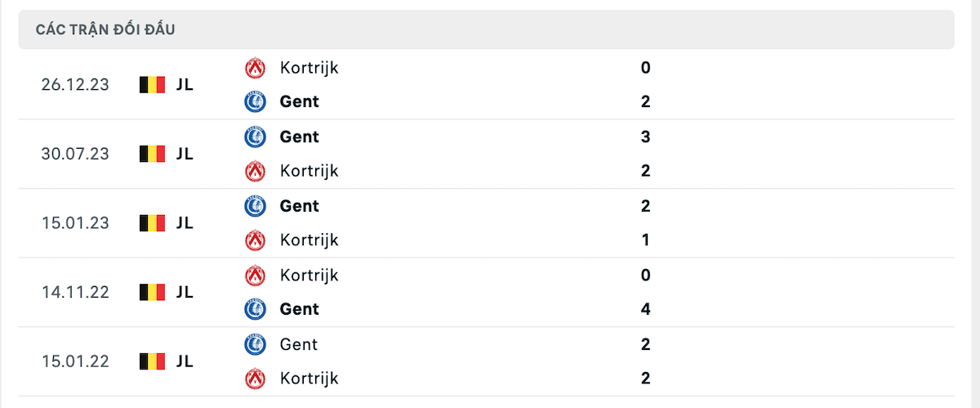Click Gent crest in 26.12.23 match
This screenshot has height=408, width=980.
256,102
